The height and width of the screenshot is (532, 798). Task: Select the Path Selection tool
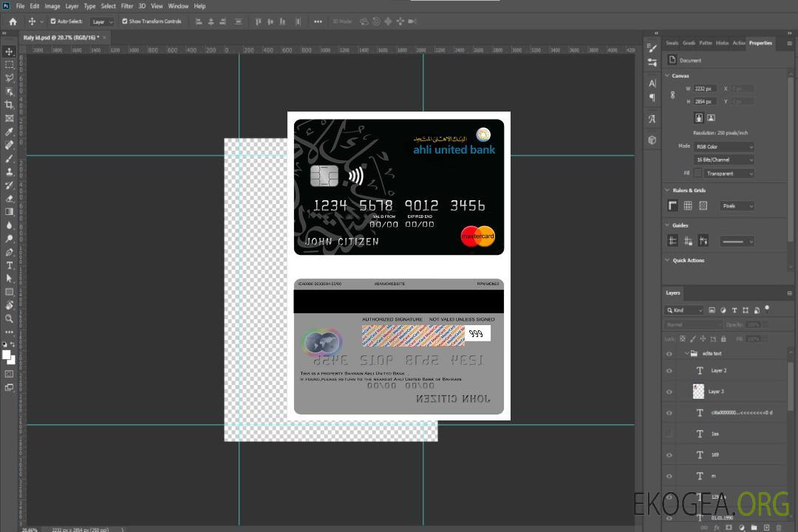point(9,279)
